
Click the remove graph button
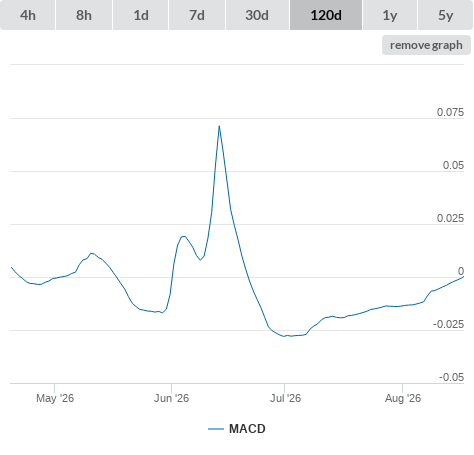click(x=426, y=45)
